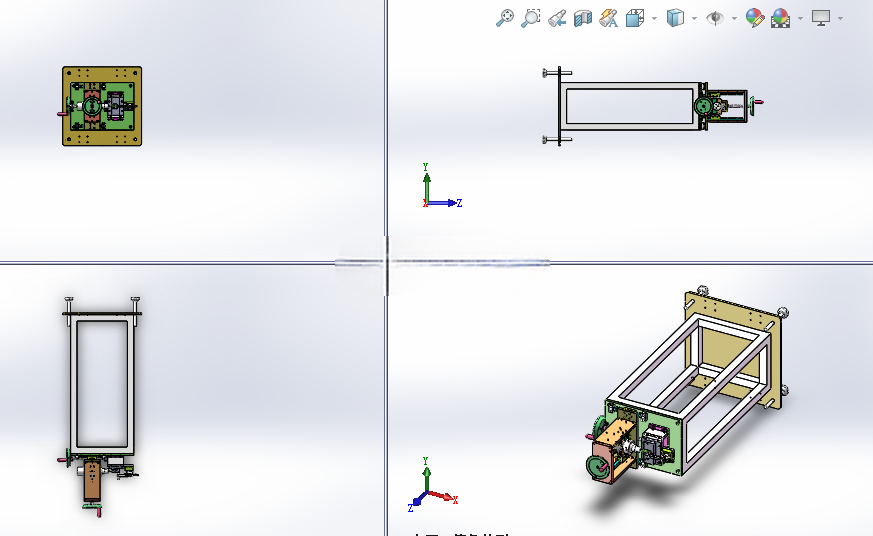Expand the Apply Scene dropdown arrow
Image resolution: width=873 pixels, height=536 pixels.
800,18
